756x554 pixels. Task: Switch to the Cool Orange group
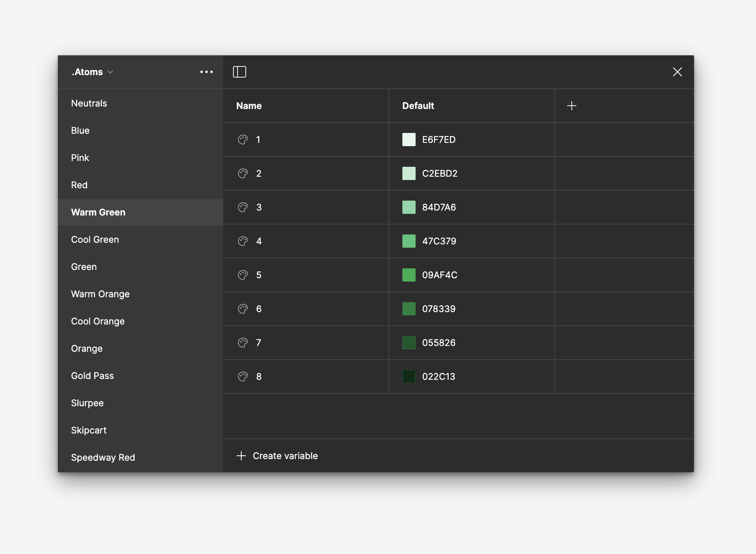(x=140, y=321)
